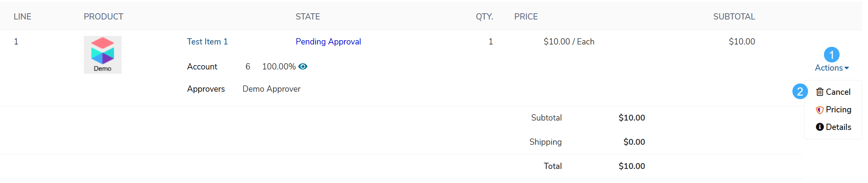Screen dimensions: 868x183
Task: Click the 100.00% account allocation value
Action: pyautogui.click(x=279, y=67)
